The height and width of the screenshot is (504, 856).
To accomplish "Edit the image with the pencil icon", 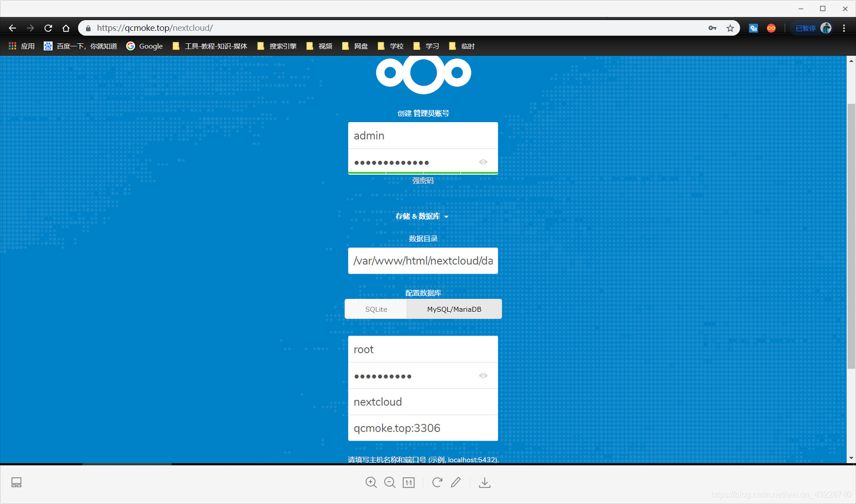I will pos(456,482).
